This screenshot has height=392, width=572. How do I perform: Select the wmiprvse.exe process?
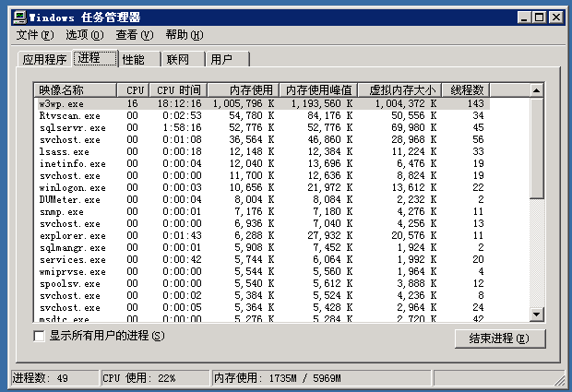[262, 272]
